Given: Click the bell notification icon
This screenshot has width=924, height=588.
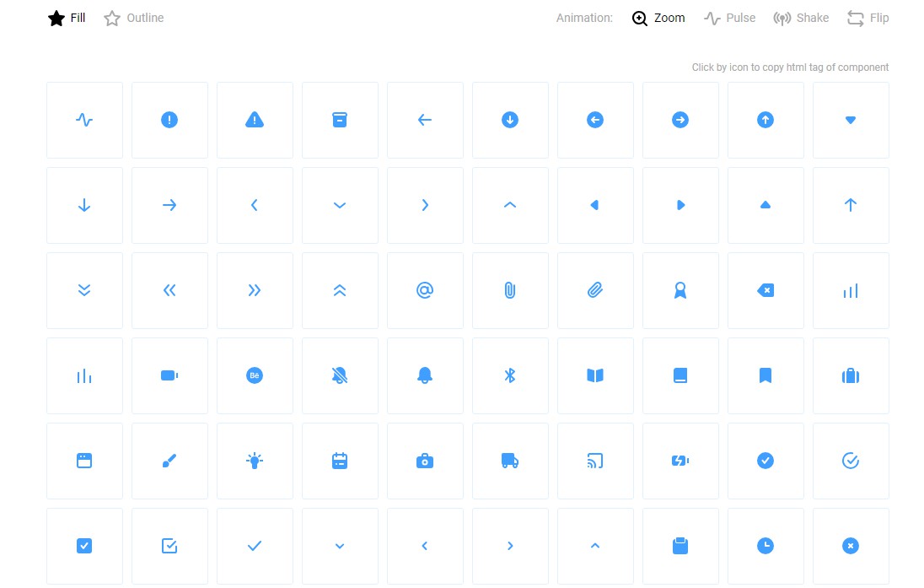Looking at the screenshot, I should point(425,375).
